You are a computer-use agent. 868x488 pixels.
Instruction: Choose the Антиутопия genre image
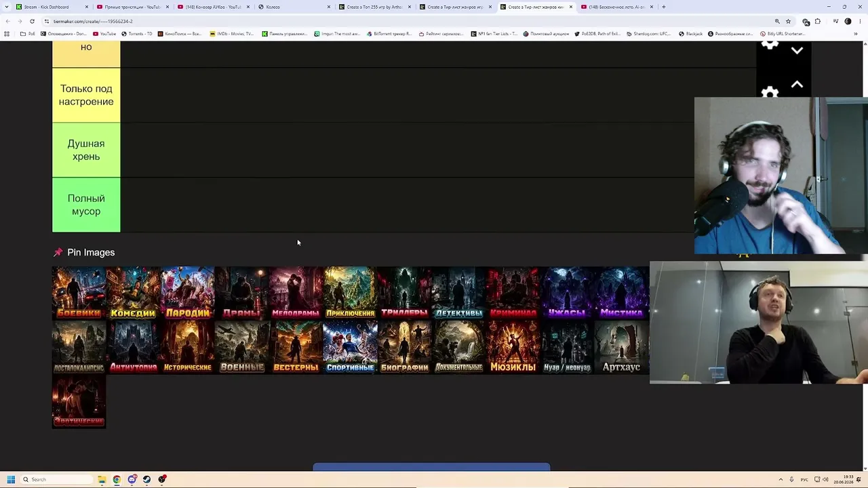point(134,347)
